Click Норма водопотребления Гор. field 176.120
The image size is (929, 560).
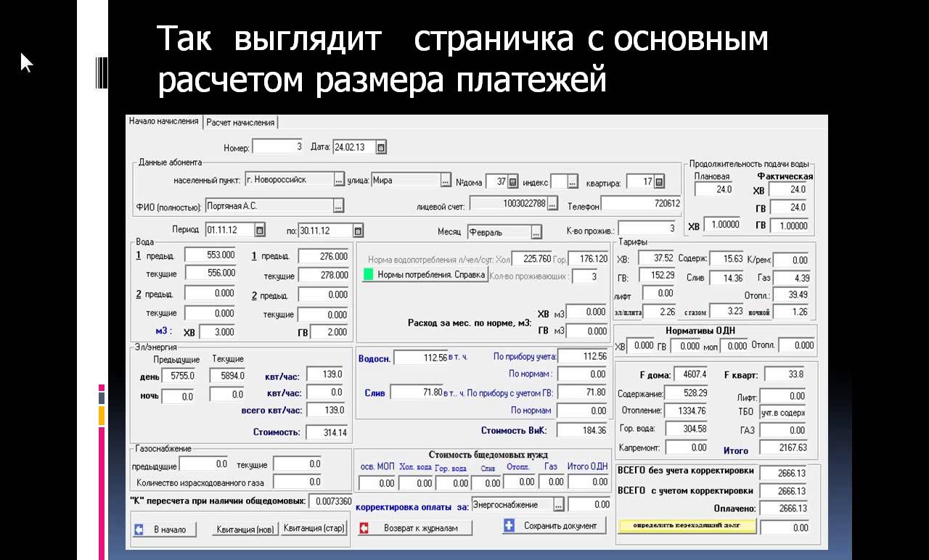click(589, 258)
